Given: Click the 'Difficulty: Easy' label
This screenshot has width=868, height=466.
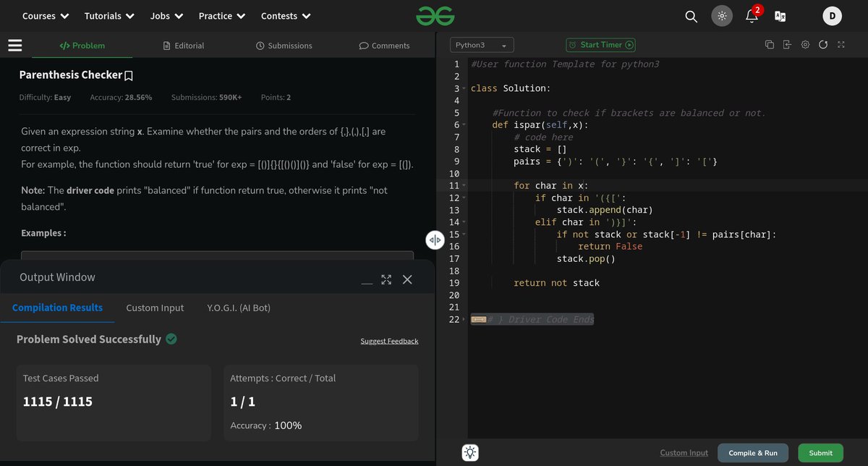Looking at the screenshot, I should point(45,97).
